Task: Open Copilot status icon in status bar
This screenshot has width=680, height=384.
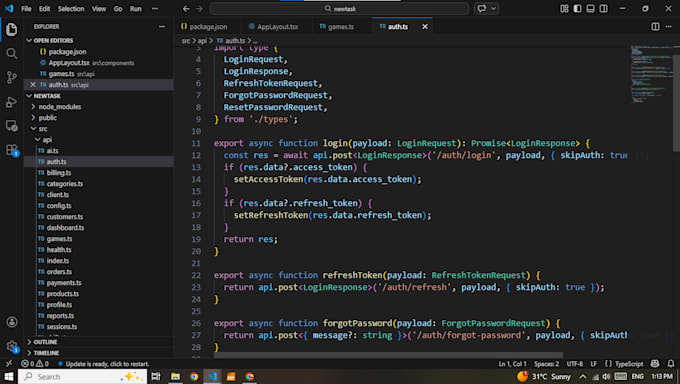Action: pos(655,364)
